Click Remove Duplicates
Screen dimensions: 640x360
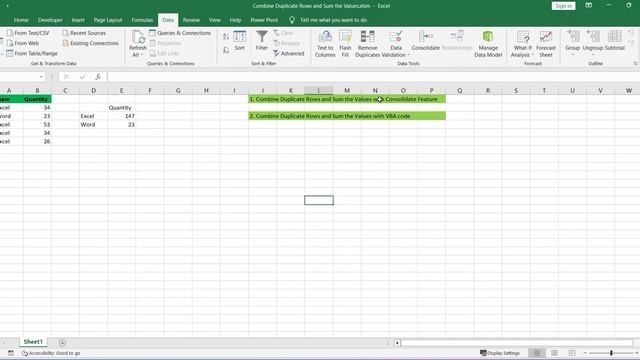(x=367, y=44)
